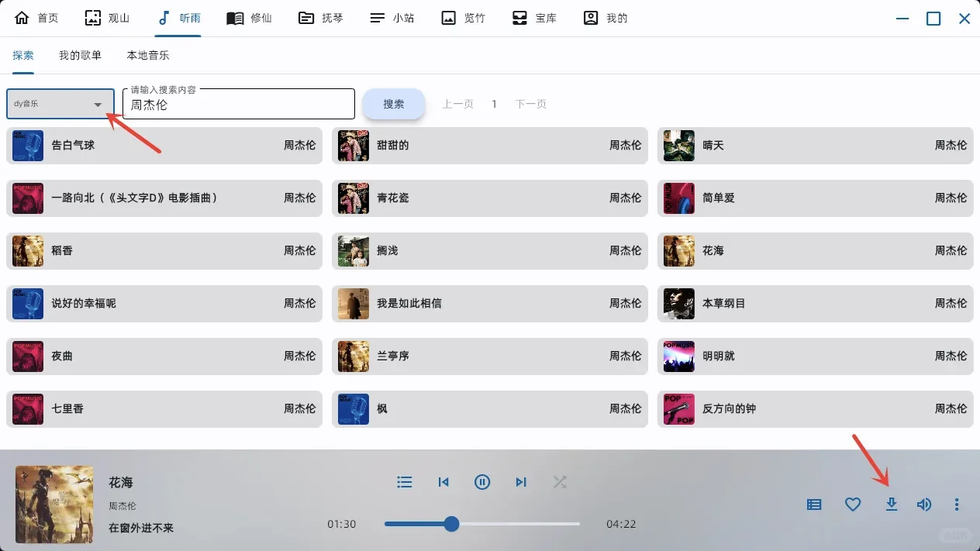Favorite the current song with the heart icon
980x551 pixels.
tap(852, 504)
